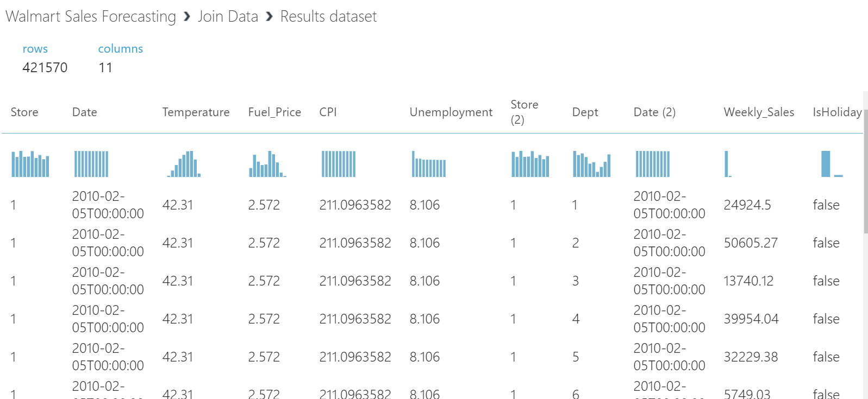Click the Store (2) histogram chart

tap(530, 164)
